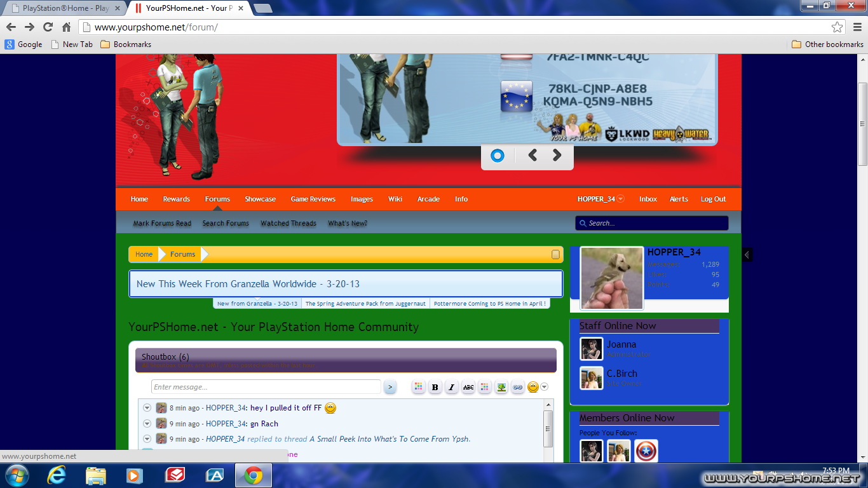Viewport: 868px width, 488px height.
Task: Open the Arcade navigation tab
Action: [x=428, y=199]
